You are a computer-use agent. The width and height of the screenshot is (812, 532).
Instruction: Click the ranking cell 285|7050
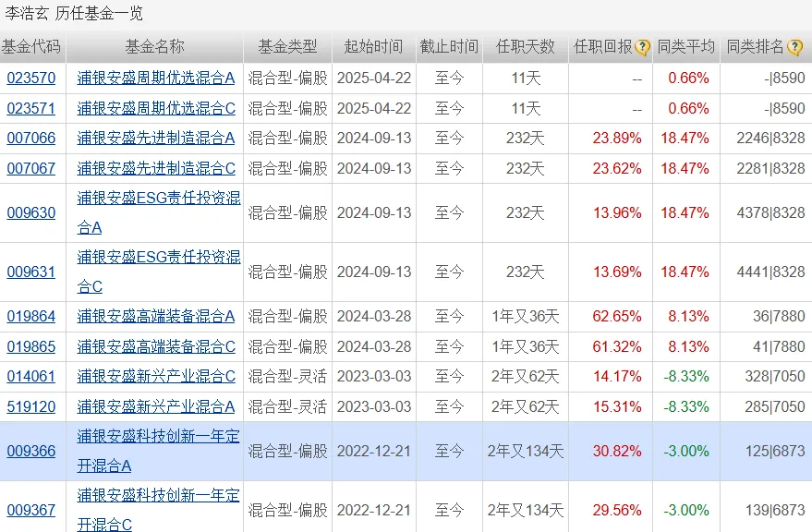775,406
